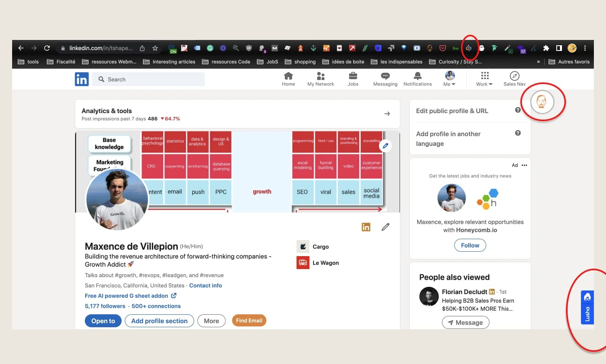Screen dimensions: 606x364
Task: Switch to the My Network tab
Action: (320, 76)
